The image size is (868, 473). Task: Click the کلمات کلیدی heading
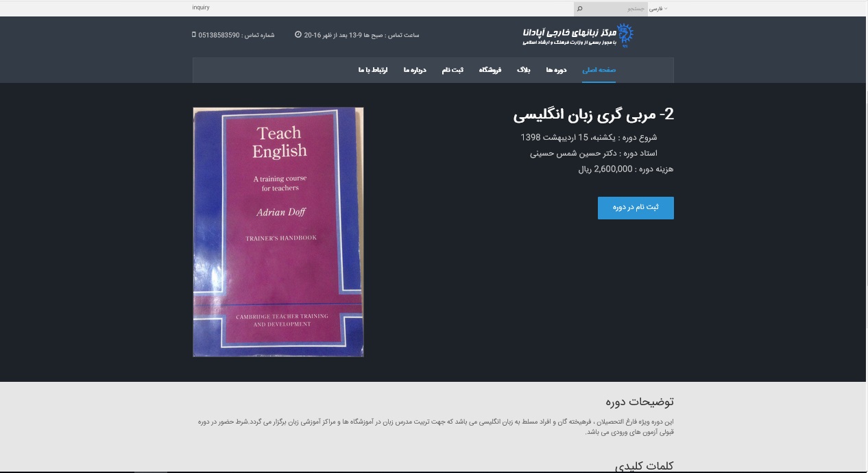[x=644, y=466]
